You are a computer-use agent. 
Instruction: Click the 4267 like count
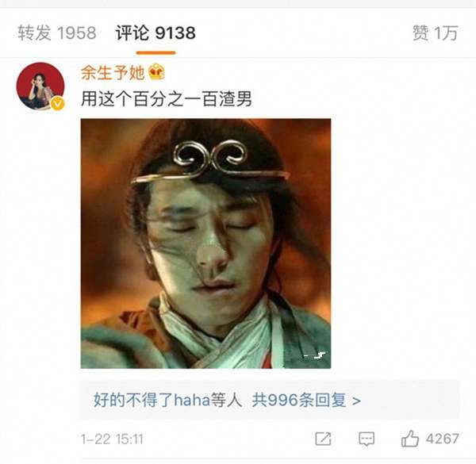pyautogui.click(x=442, y=439)
